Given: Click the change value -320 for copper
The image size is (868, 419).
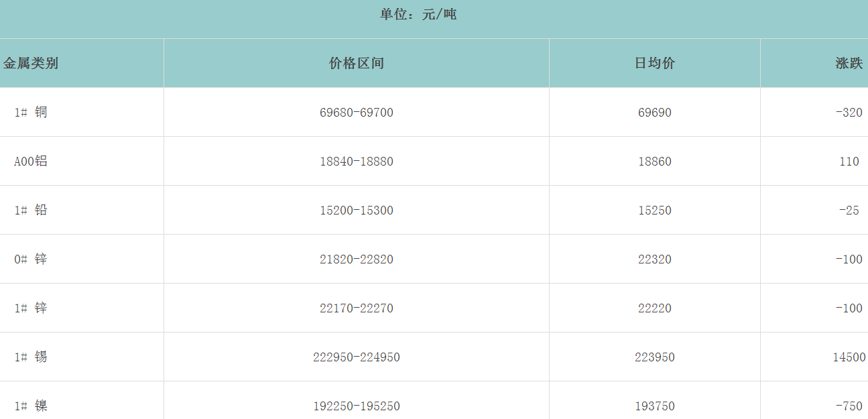Looking at the screenshot, I should [849, 113].
